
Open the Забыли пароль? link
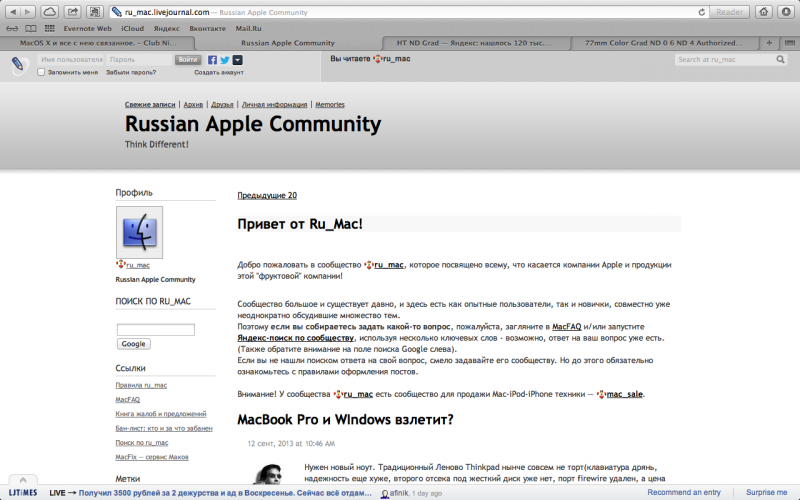(131, 72)
